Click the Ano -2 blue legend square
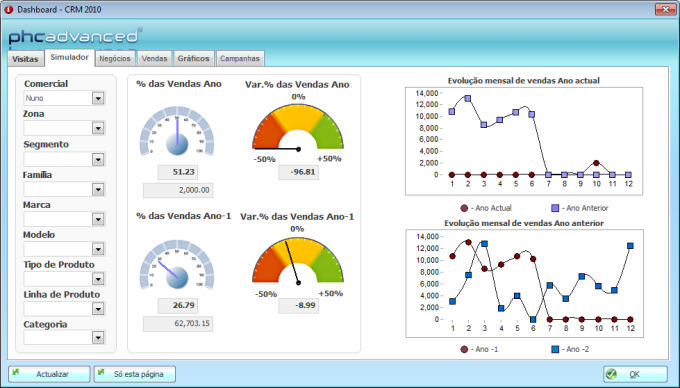Screen dimensions: 680x388 [x=555, y=349]
